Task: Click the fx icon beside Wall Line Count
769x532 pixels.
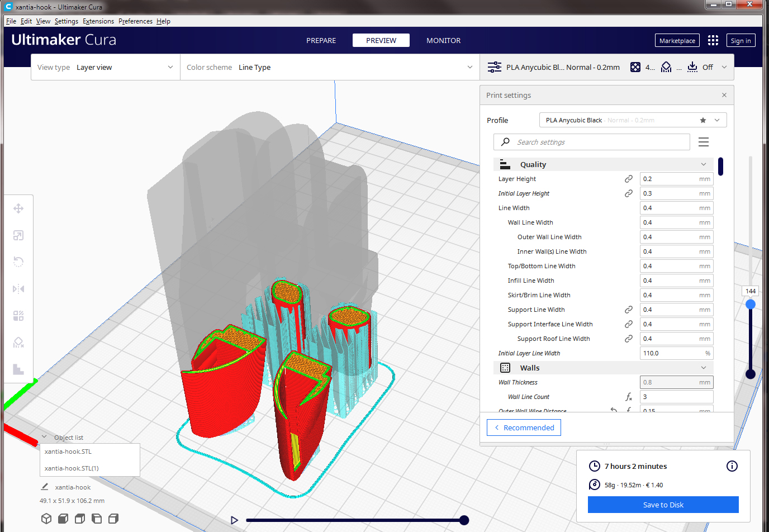Action: [629, 397]
